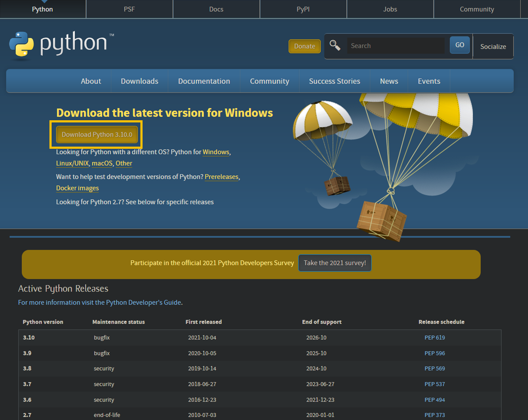Open the Python tab in top bar
The height and width of the screenshot is (420, 528).
tap(43, 9)
